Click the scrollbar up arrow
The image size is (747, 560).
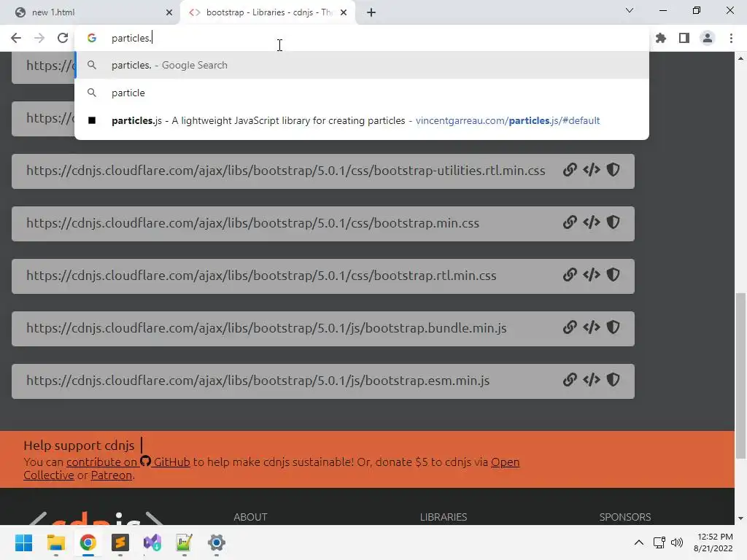[740, 58]
